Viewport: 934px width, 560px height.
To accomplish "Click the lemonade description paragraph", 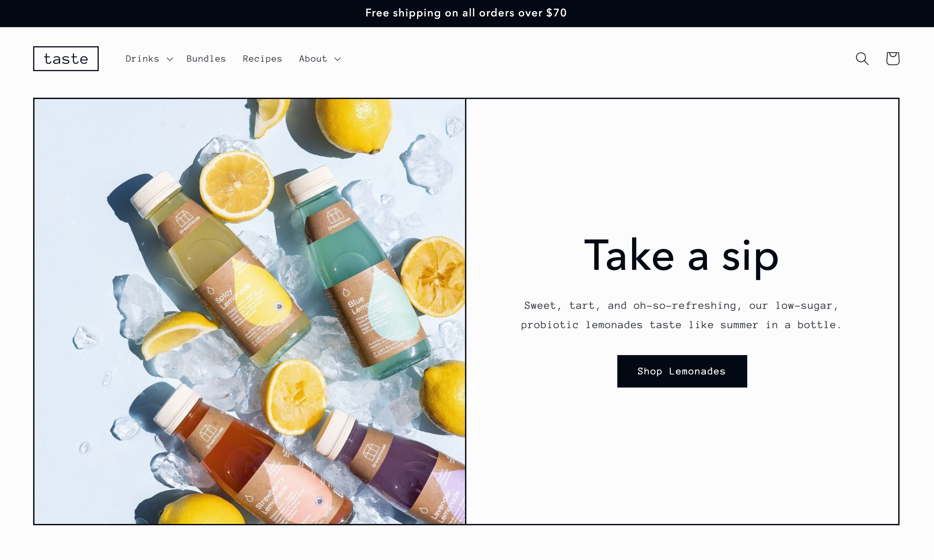I will click(x=681, y=315).
